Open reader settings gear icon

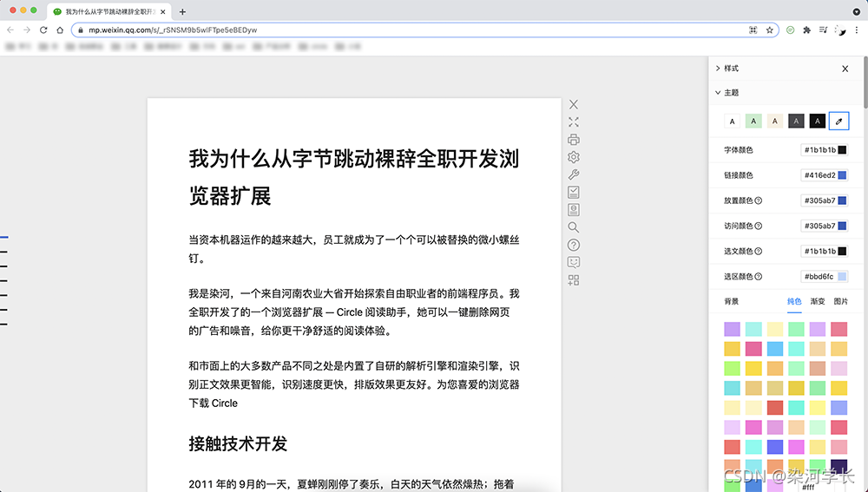[x=574, y=157]
